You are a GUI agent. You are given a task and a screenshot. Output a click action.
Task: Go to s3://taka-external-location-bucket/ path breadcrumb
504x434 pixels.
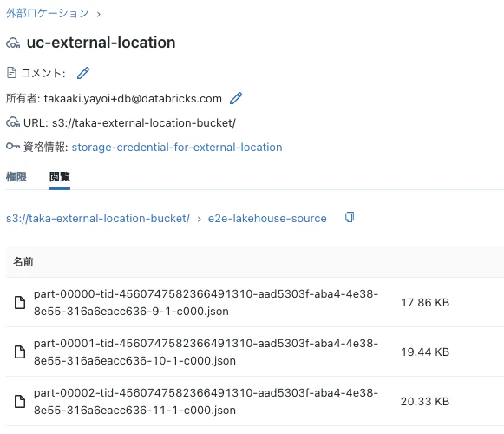click(x=98, y=219)
